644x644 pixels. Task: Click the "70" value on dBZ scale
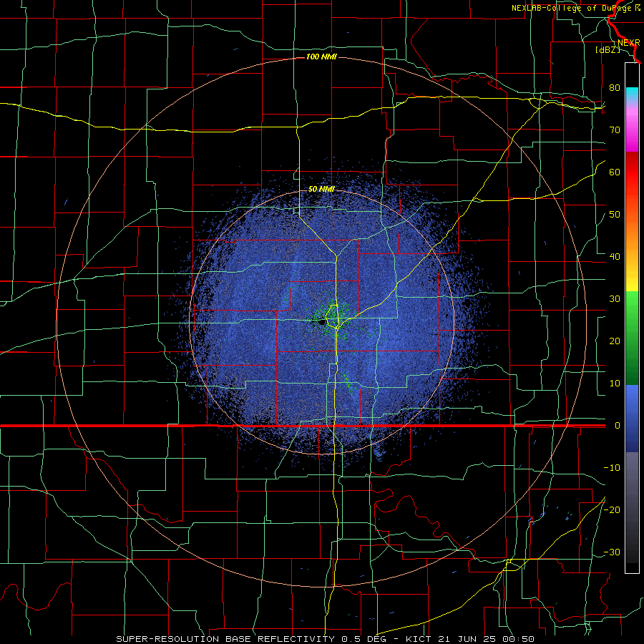click(x=615, y=130)
